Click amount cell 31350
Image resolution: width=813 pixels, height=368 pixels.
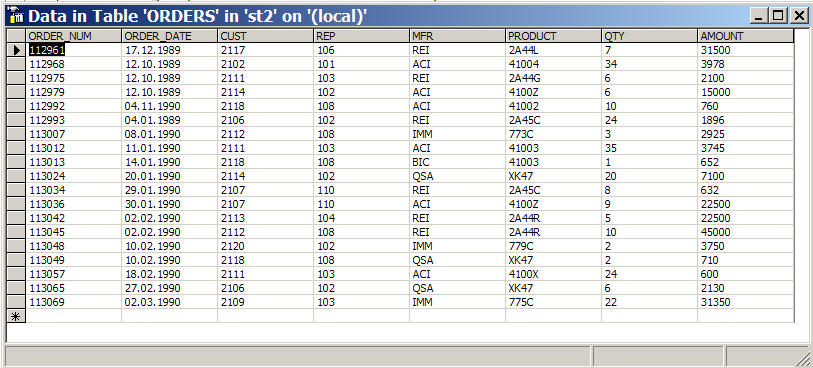746,302
